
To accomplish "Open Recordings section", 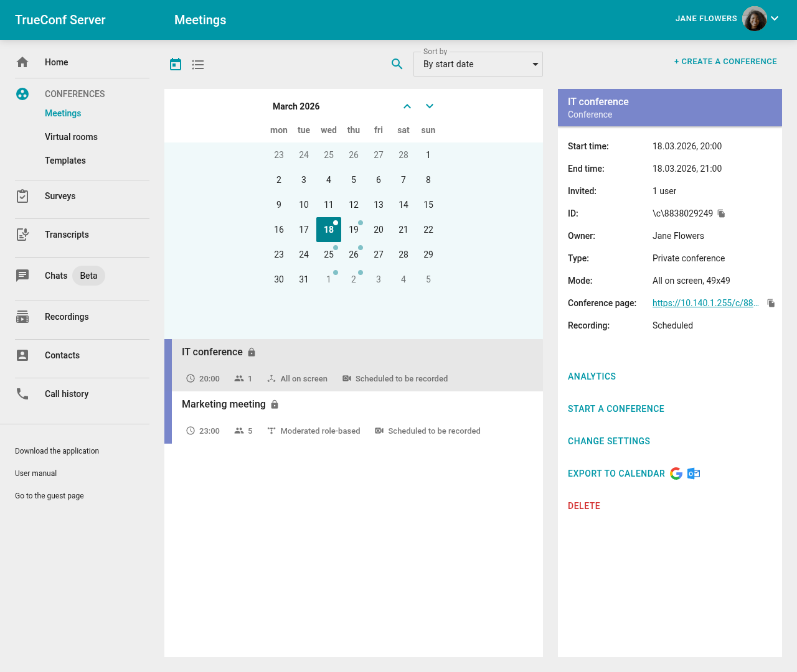I will pos(67,317).
